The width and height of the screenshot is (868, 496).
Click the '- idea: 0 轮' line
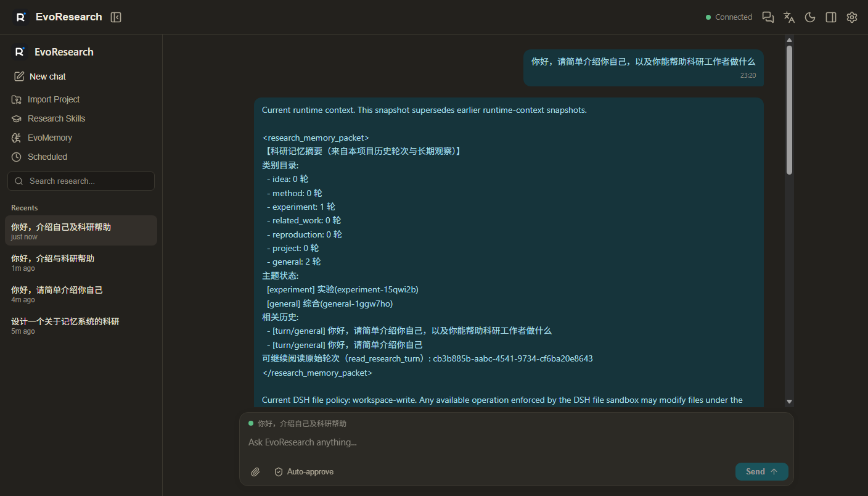click(288, 179)
